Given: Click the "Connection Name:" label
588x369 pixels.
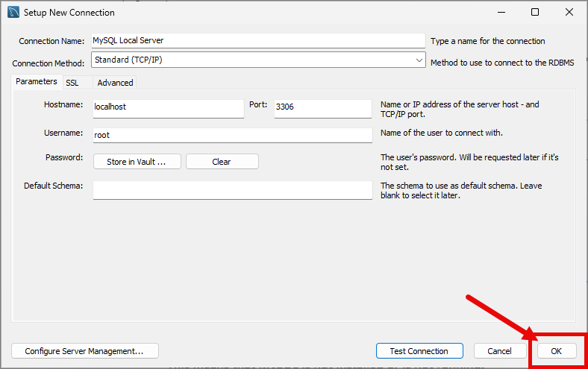Looking at the screenshot, I should tap(51, 41).
